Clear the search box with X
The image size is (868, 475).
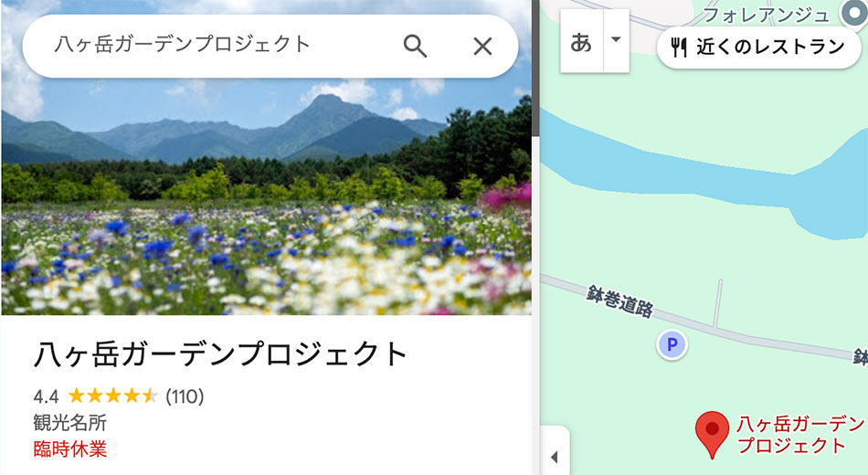[482, 46]
